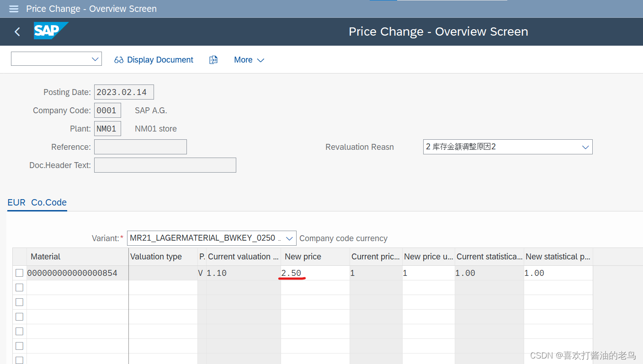643x364 pixels.
Task: Click the glasses icon next to Display Document
Action: click(119, 59)
